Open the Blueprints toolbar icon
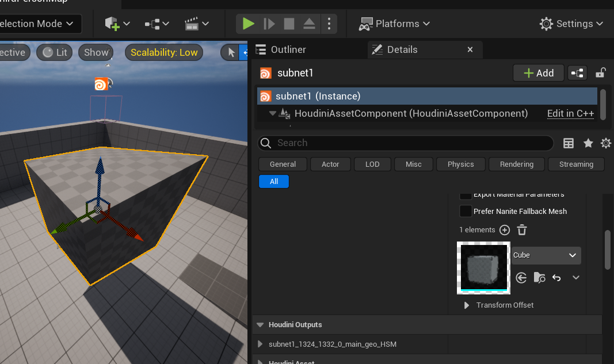 click(x=152, y=24)
